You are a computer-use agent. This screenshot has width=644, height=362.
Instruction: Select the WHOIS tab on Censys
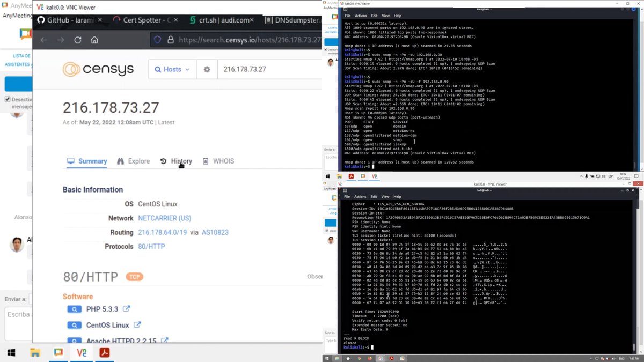[218, 161]
